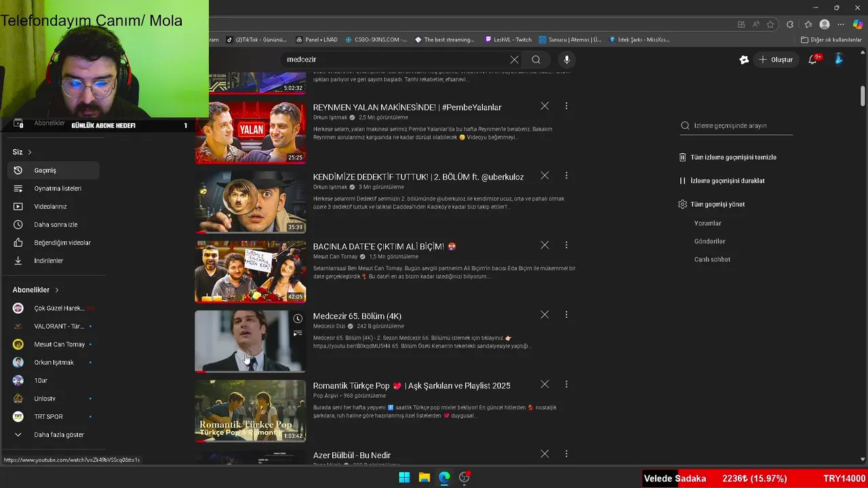Remove REYNMEN YALAN MAKİNESİNDE from history
Viewport: 868px width, 488px height.
pos(545,106)
